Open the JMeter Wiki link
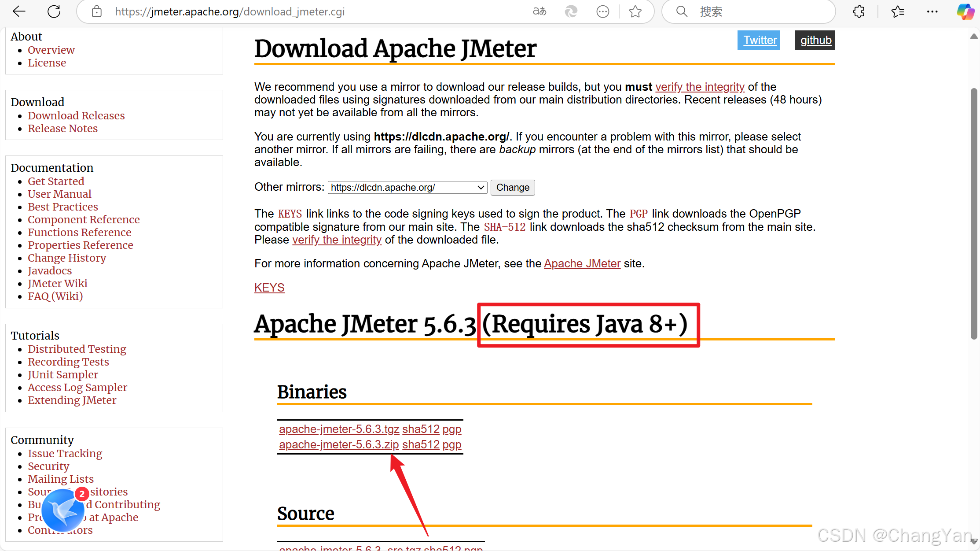This screenshot has width=980, height=551. (57, 284)
